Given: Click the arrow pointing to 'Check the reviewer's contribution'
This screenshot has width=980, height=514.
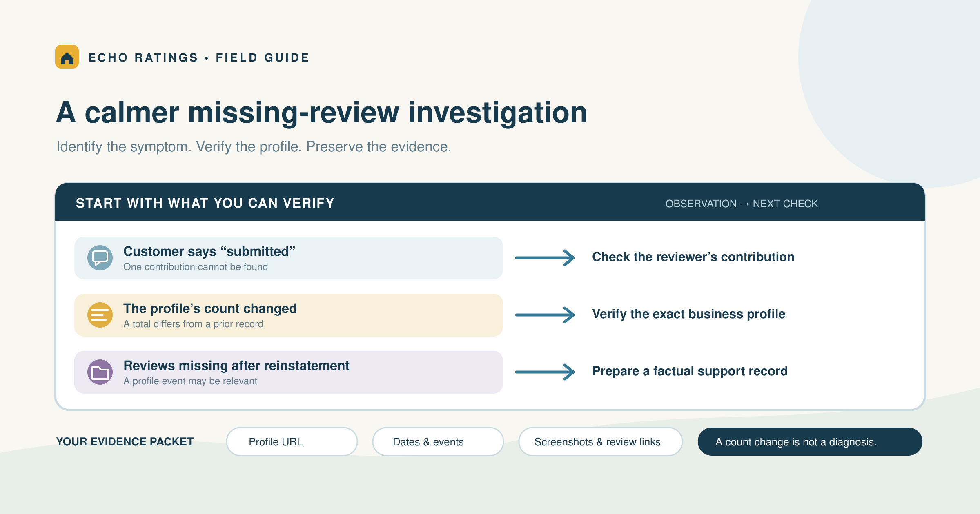Looking at the screenshot, I should pos(545,258).
